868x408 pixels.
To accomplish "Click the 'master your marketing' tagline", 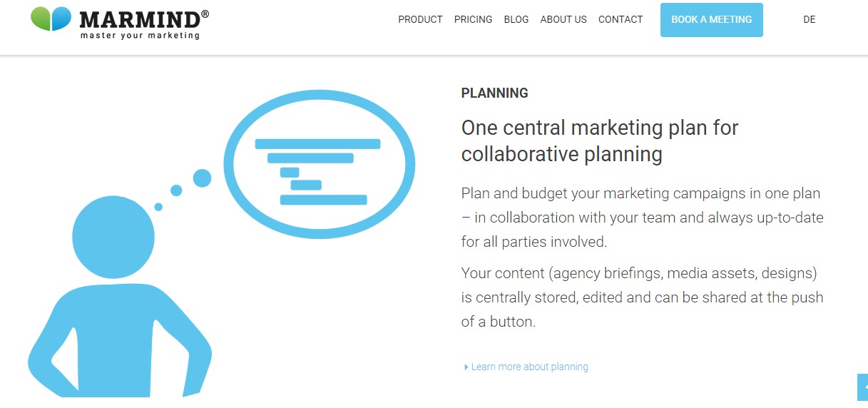I will pos(140,35).
